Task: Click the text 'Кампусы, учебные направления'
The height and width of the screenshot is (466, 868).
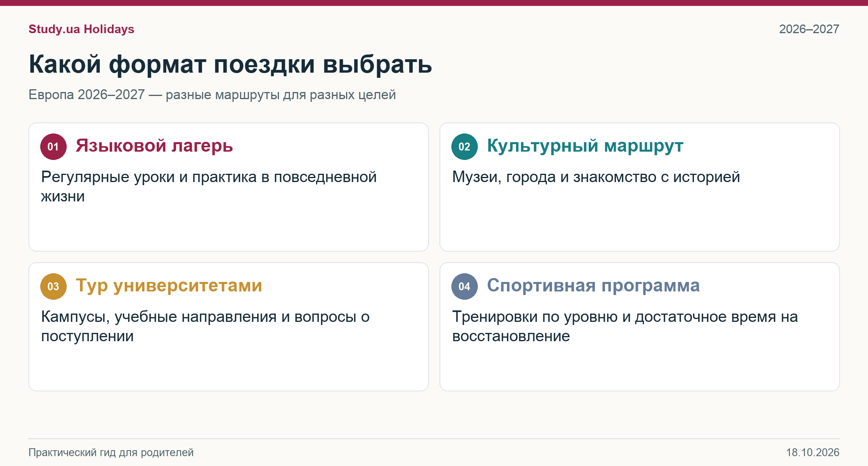Action: [x=159, y=317]
